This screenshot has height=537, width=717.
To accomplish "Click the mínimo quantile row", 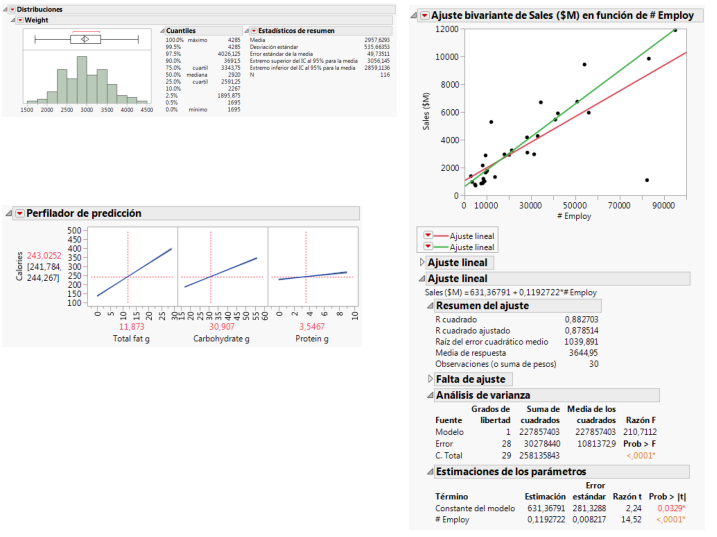I will tap(203, 109).
